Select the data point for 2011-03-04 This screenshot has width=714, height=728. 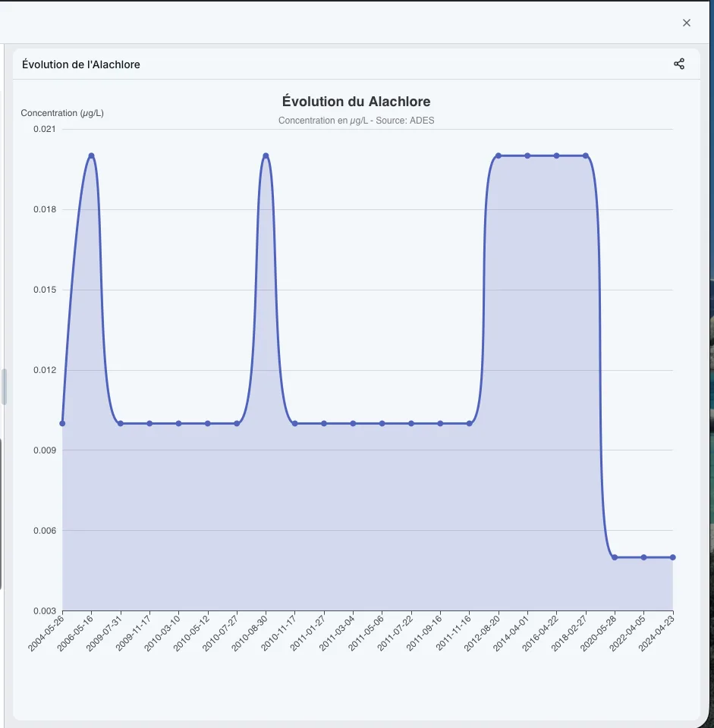coord(353,423)
